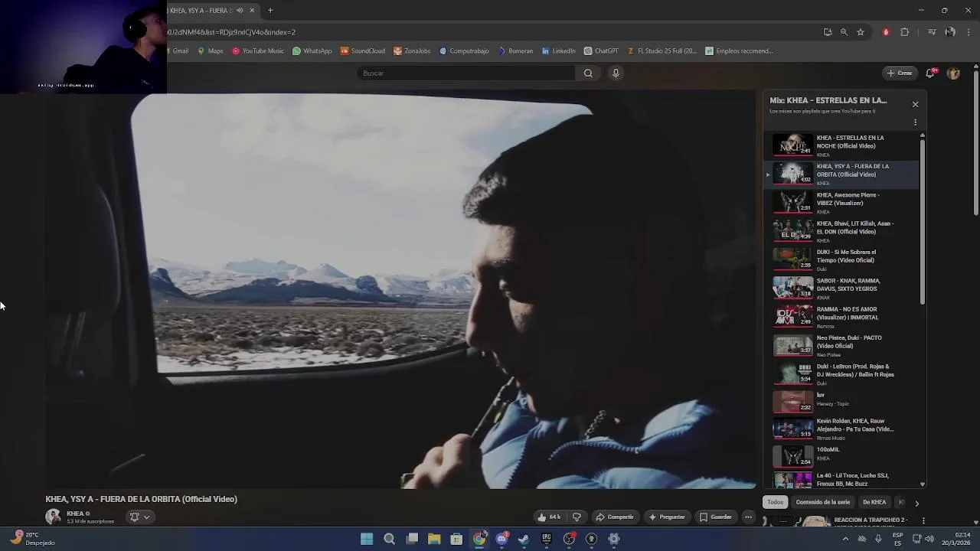Select the Todos filter chip
980x551 pixels.
click(x=776, y=503)
